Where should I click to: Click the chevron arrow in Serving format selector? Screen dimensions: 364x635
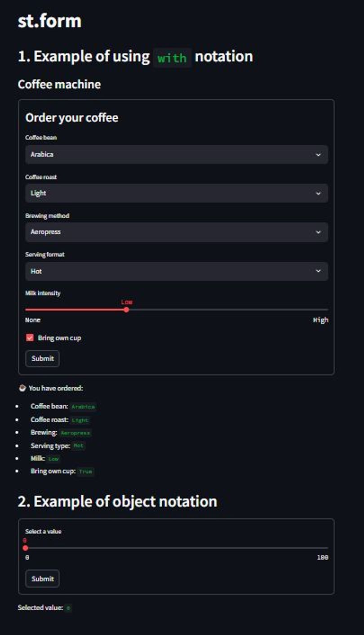(318, 271)
